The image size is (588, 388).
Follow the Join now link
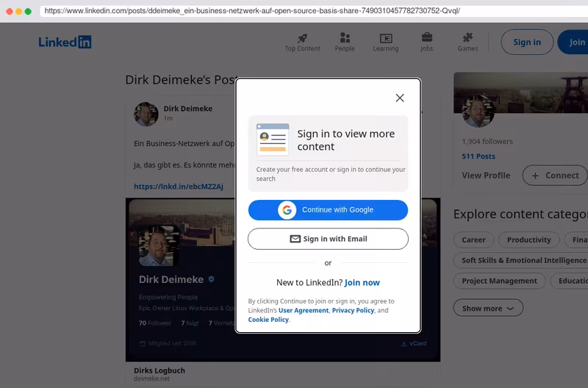pos(362,282)
